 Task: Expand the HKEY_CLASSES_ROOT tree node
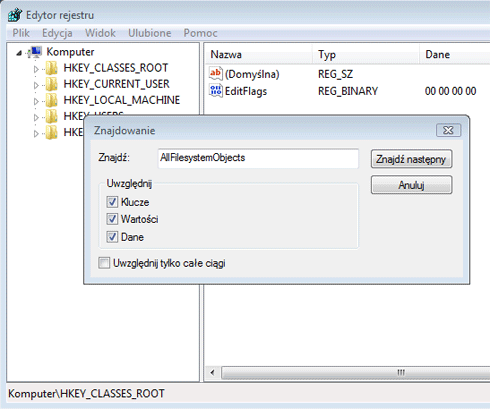click(36, 69)
